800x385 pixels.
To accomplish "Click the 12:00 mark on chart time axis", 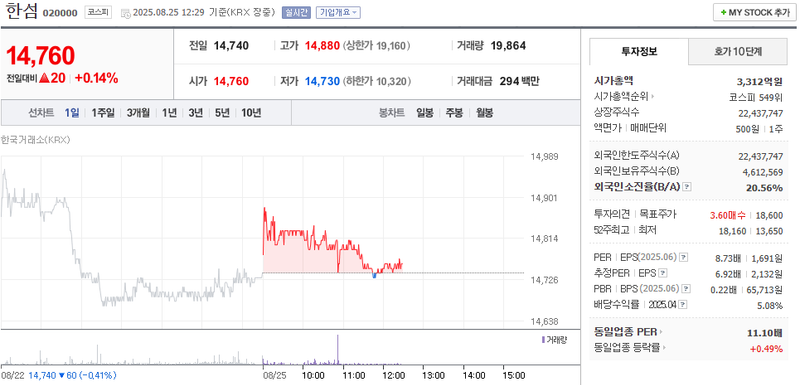I will [394, 375].
